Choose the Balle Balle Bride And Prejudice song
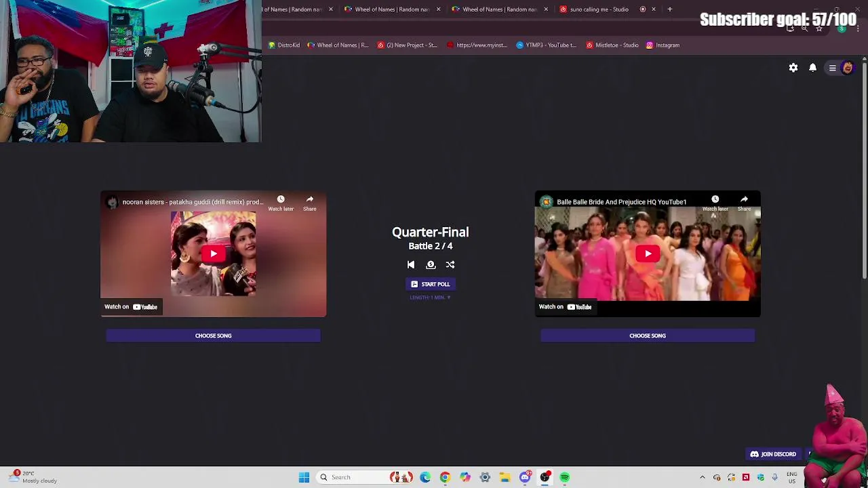Image resolution: width=868 pixels, height=488 pixels. (648, 335)
